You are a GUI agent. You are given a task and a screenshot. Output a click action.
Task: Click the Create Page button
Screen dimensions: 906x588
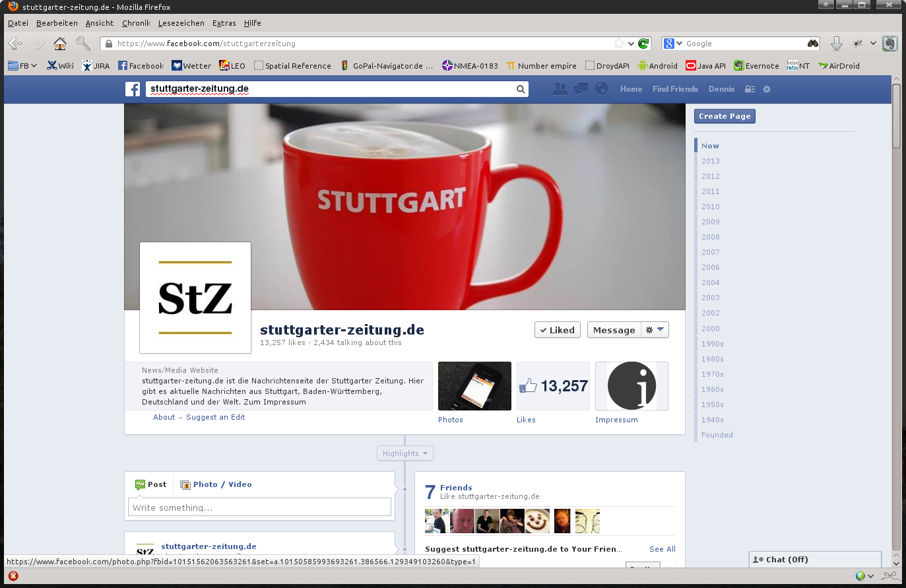725,116
